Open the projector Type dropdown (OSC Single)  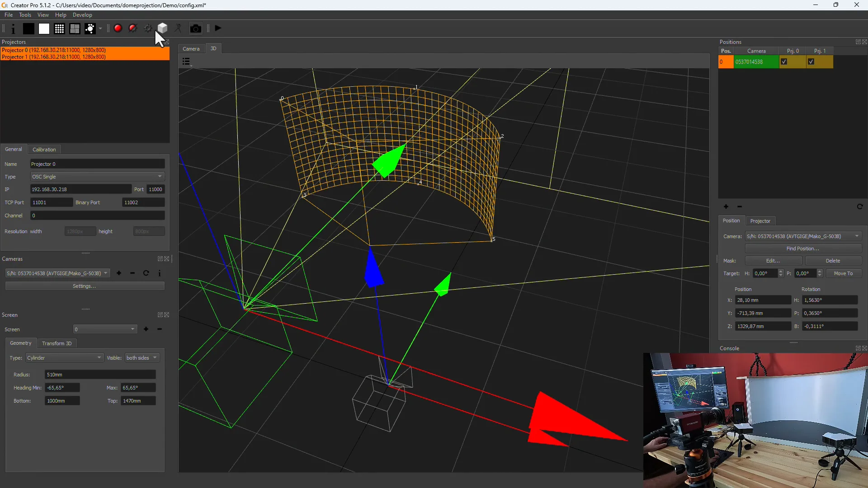[x=97, y=177]
